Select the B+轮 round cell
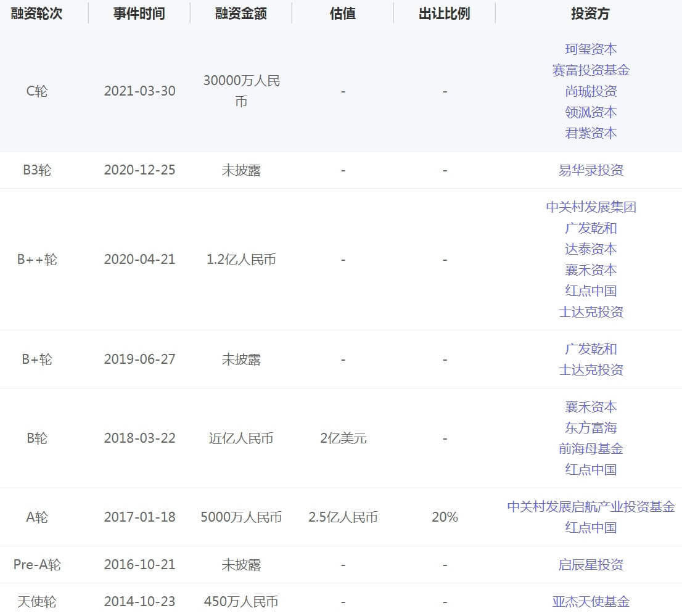Image resolution: width=682 pixels, height=616 pixels. point(37,359)
